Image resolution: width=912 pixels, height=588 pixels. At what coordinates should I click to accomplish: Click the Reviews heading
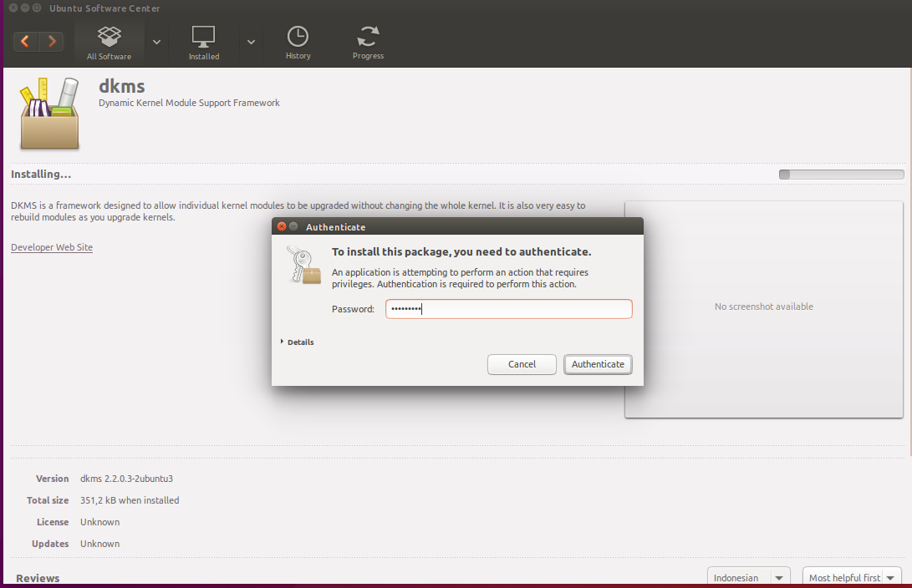point(38,578)
